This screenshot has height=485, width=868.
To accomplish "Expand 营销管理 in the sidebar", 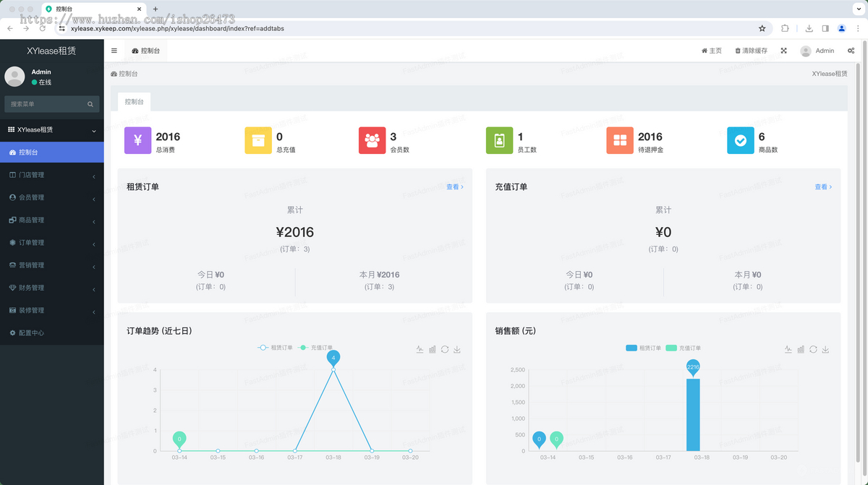I will pos(52,265).
